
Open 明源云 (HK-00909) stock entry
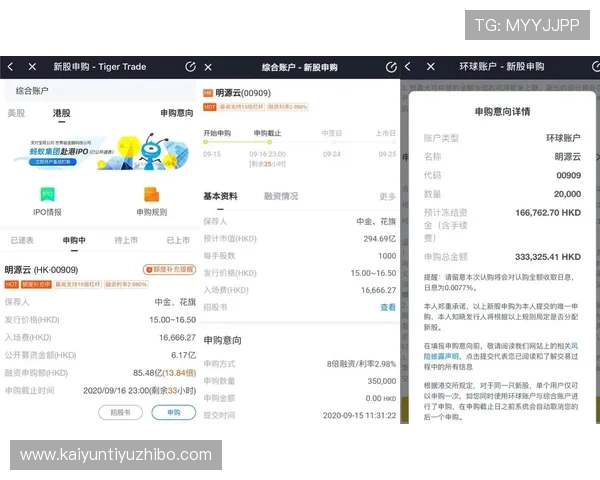click(41, 270)
